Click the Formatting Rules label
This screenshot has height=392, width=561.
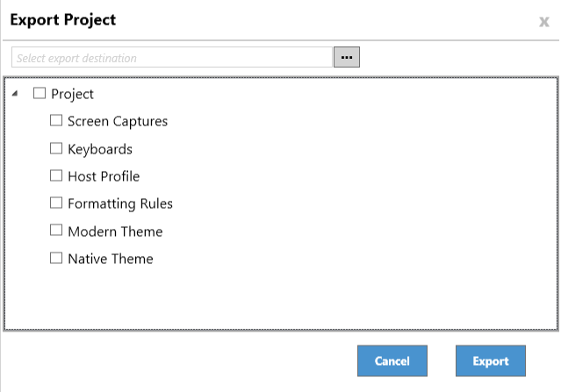click(120, 204)
